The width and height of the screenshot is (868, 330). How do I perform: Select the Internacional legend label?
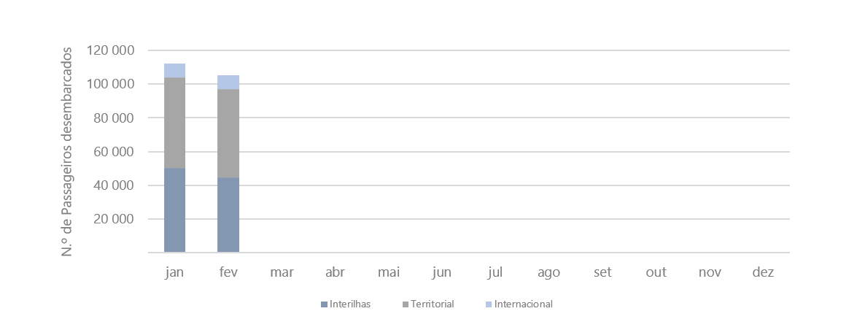click(x=523, y=304)
